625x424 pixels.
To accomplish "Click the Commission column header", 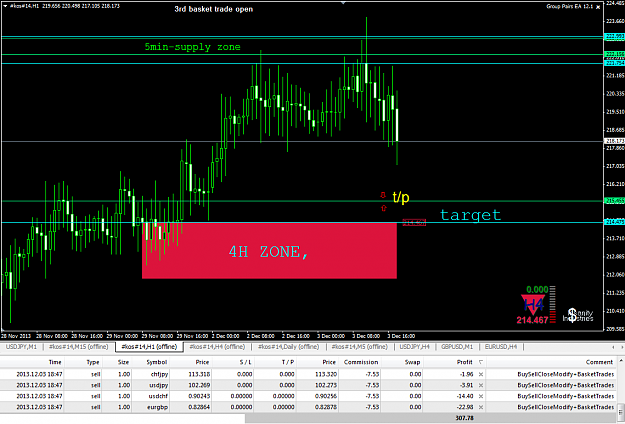I will coord(360,362).
